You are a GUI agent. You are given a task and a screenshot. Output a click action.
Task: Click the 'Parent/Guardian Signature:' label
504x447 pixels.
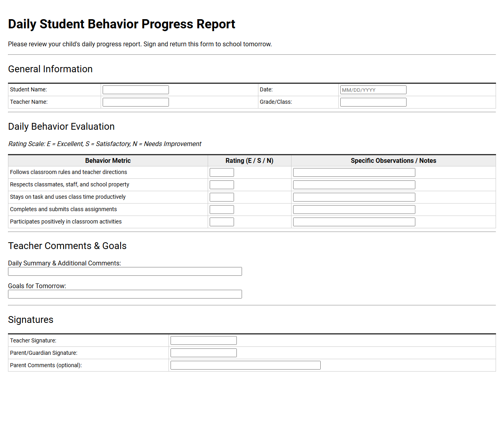(x=44, y=353)
